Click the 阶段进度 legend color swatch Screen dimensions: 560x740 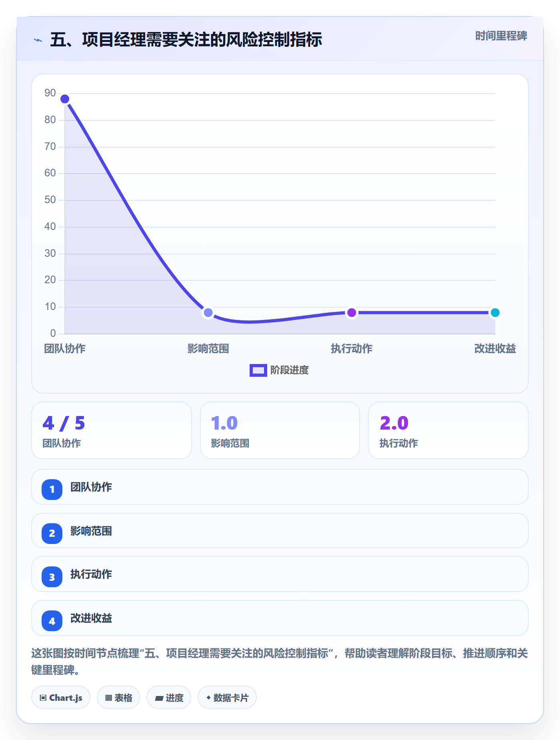[258, 370]
